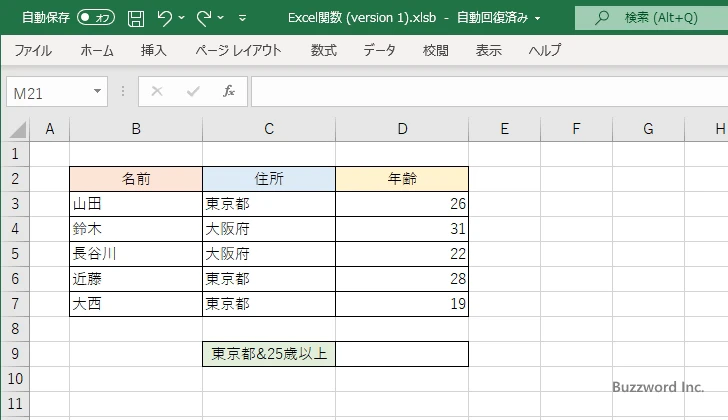Select 東京都 cell in 山田's row
This screenshot has width=728, height=420.
point(269,204)
